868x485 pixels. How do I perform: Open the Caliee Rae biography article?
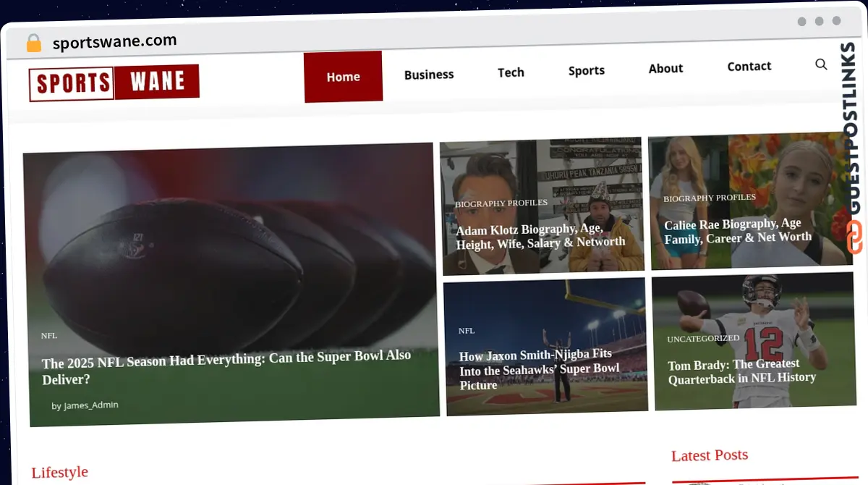point(738,232)
